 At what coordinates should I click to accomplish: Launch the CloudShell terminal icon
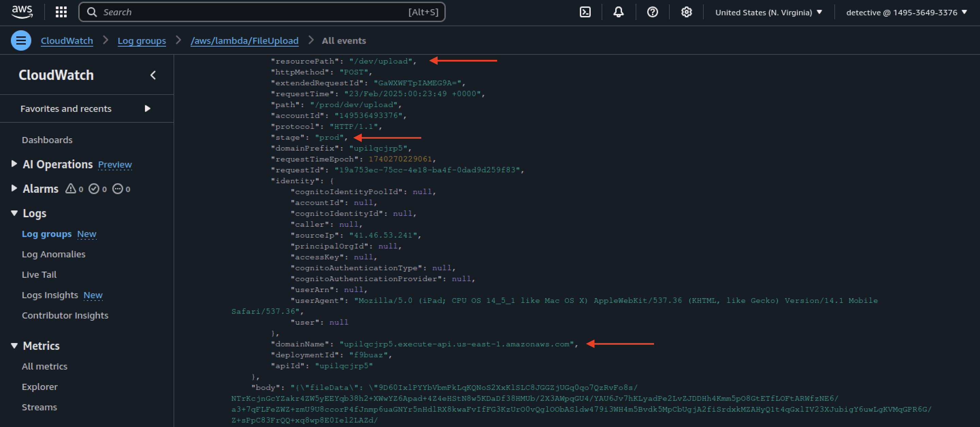(585, 12)
